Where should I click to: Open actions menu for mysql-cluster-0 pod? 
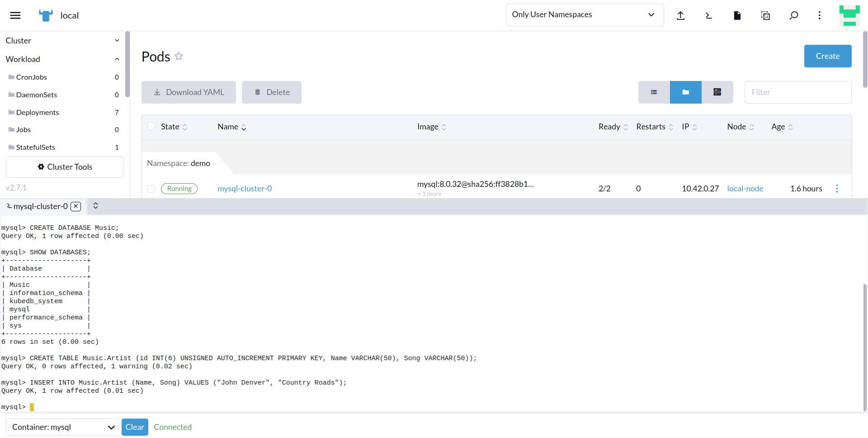coord(837,188)
